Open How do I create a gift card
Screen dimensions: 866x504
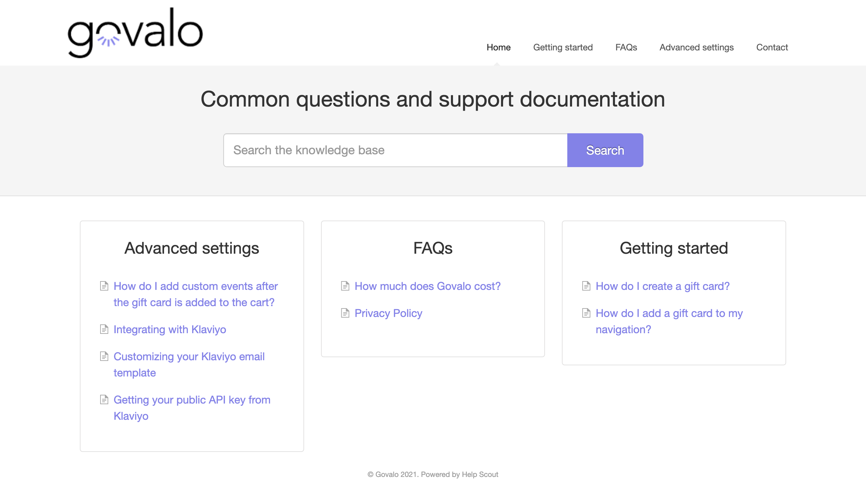(x=662, y=286)
